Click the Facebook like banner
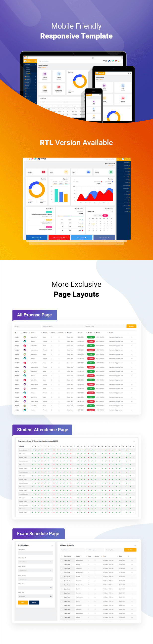The width and height of the screenshot is (153, 644). point(104,238)
